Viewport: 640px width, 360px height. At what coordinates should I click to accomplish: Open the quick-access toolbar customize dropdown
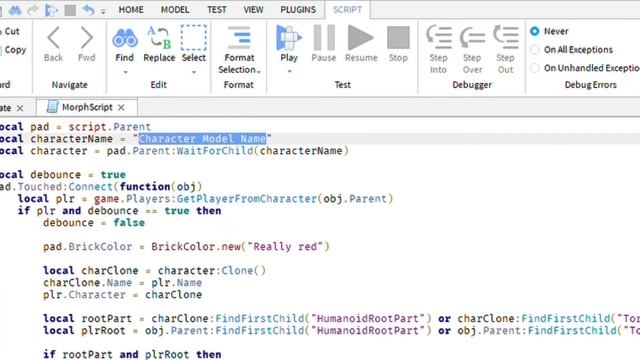(103, 12)
